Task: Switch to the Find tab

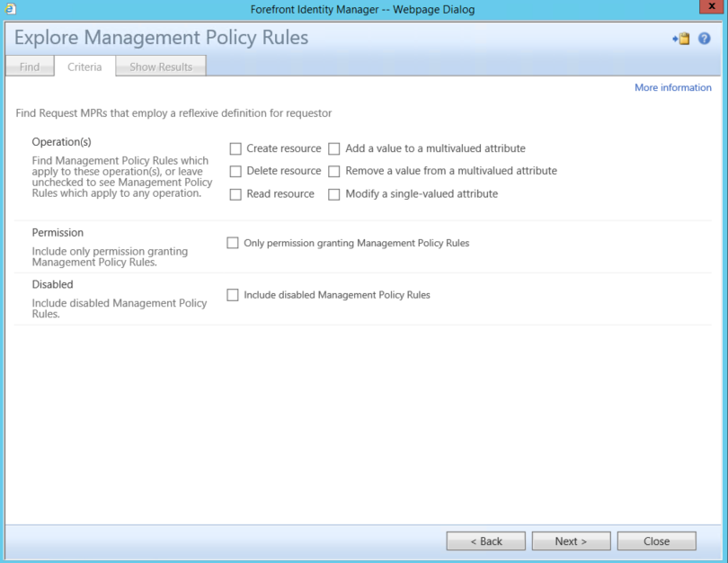Action: pyautogui.click(x=30, y=67)
